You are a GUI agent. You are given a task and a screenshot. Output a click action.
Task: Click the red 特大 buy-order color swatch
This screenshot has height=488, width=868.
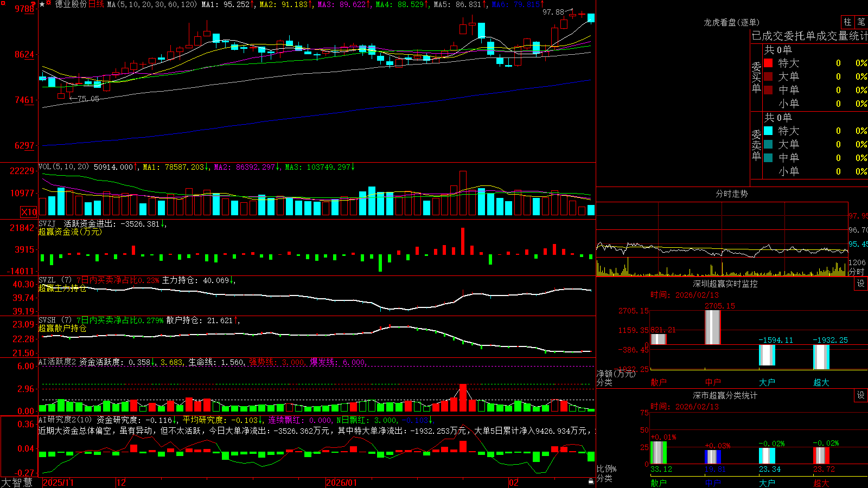click(x=768, y=63)
